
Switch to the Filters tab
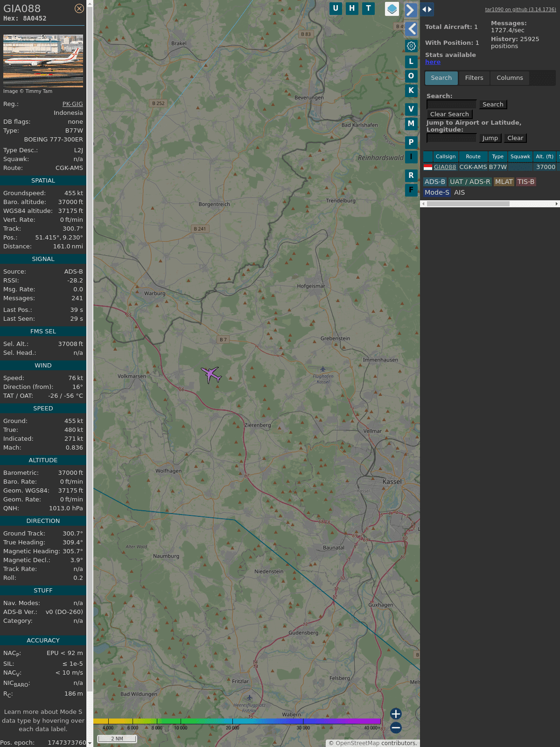474,78
